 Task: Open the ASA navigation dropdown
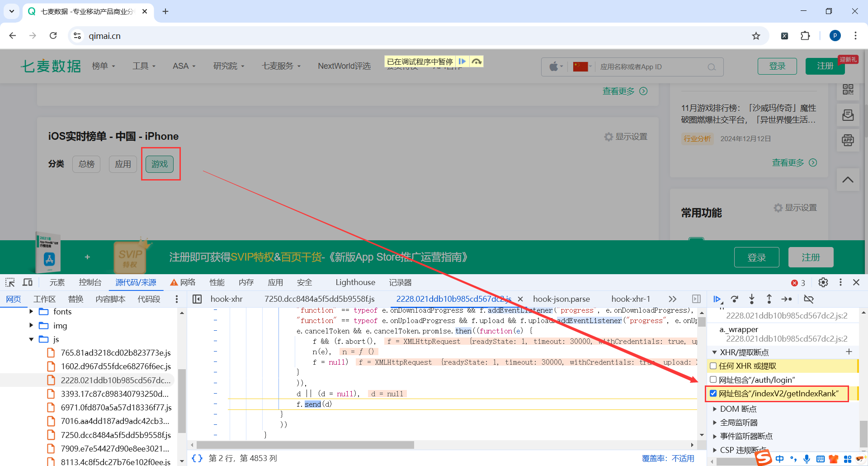tap(184, 66)
